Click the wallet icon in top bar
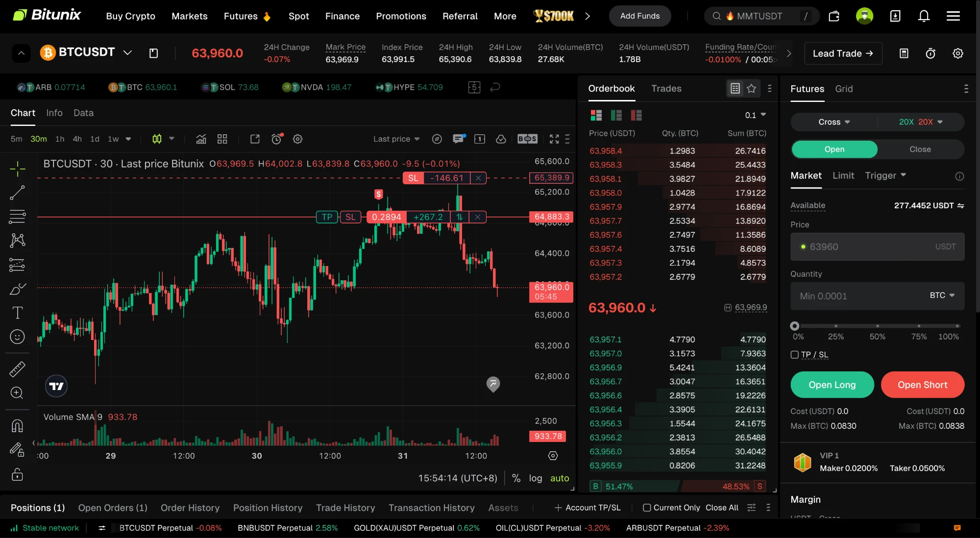This screenshot has height=538, width=980. coord(834,16)
